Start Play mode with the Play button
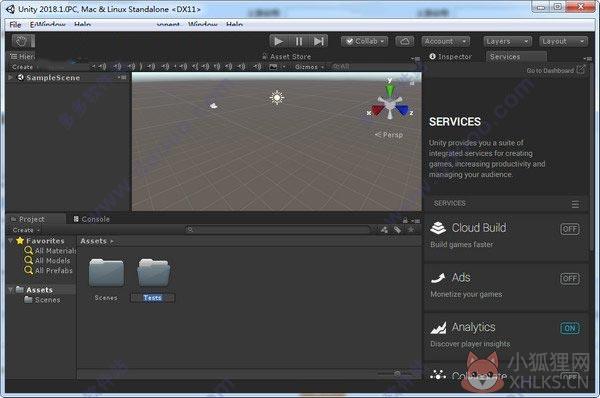600x398 pixels. point(279,41)
